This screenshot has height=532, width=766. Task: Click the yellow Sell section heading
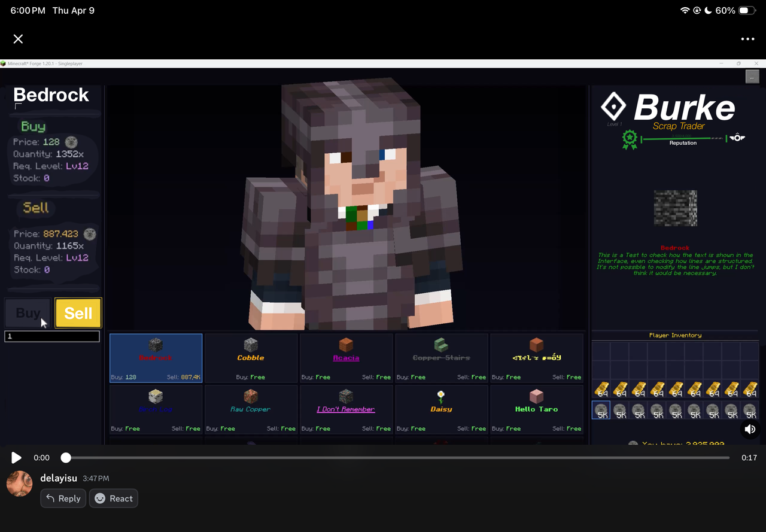[36, 208]
